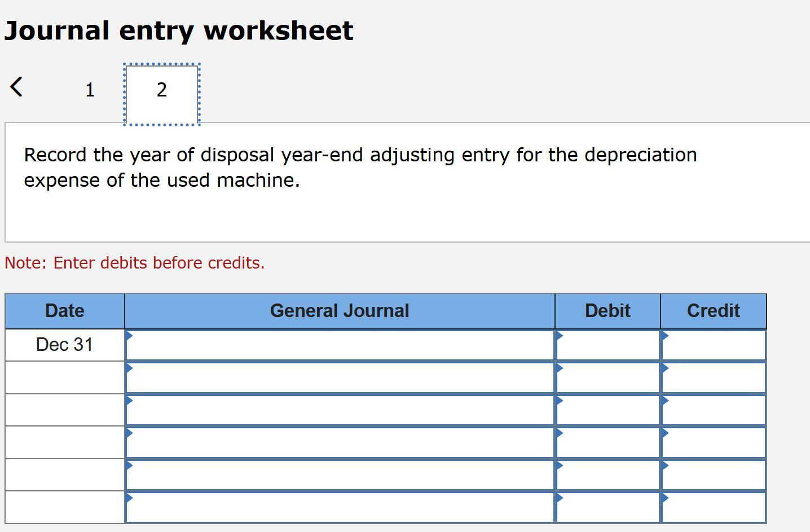The width and height of the screenshot is (810, 532).
Task: Click the Credit column header
Action: [714, 311]
